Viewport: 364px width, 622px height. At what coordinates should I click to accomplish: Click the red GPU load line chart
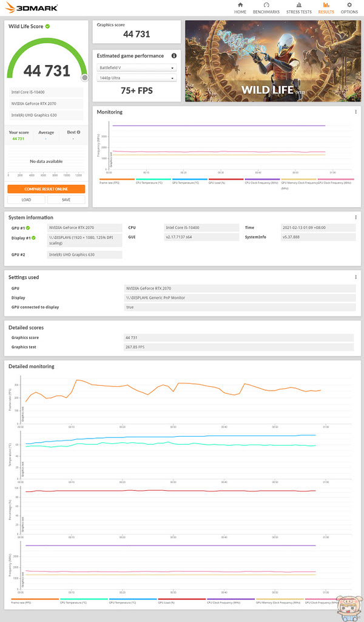pos(170,491)
